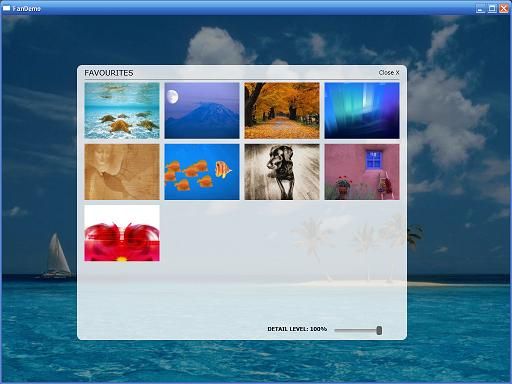Open the sepia sandstone face thumbnail
Viewport: 512px width, 384px height.
[x=122, y=172]
